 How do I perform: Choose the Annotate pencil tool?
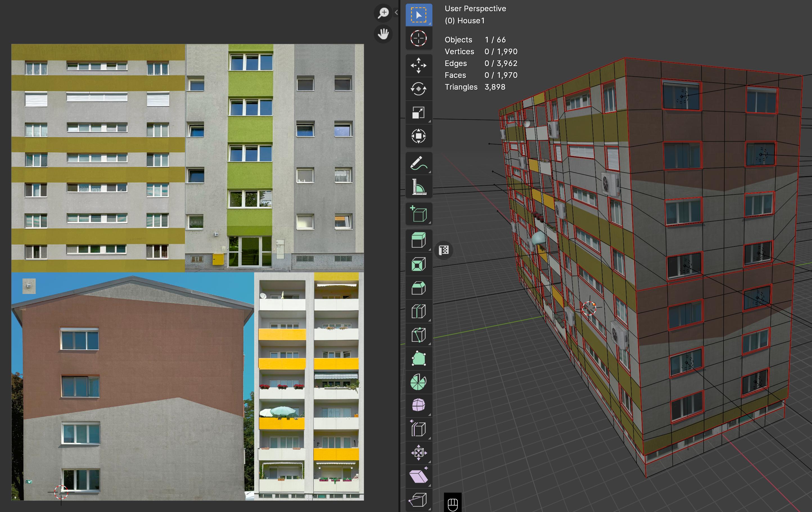[418, 164]
